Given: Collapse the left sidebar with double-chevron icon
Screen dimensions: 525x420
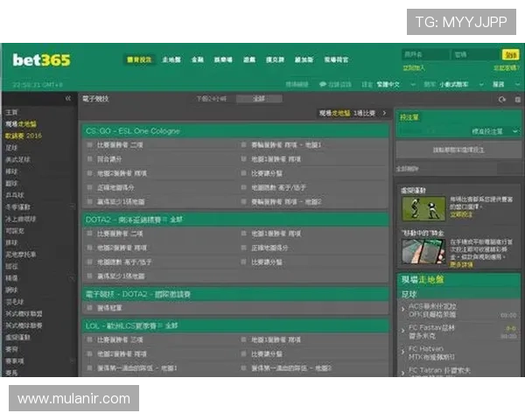Looking at the screenshot, I should [x=68, y=100].
